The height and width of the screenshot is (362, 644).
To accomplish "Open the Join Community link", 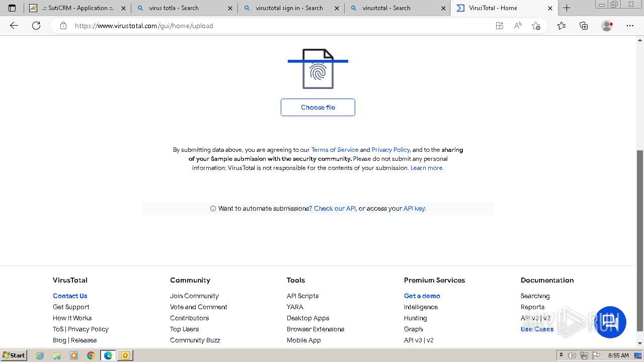I will pyautogui.click(x=194, y=296).
